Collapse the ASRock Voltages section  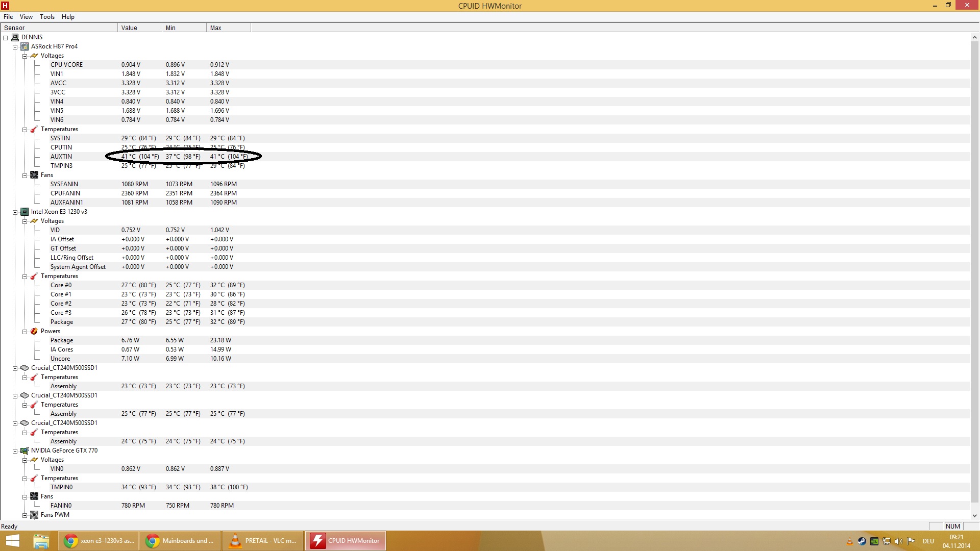[x=24, y=56]
